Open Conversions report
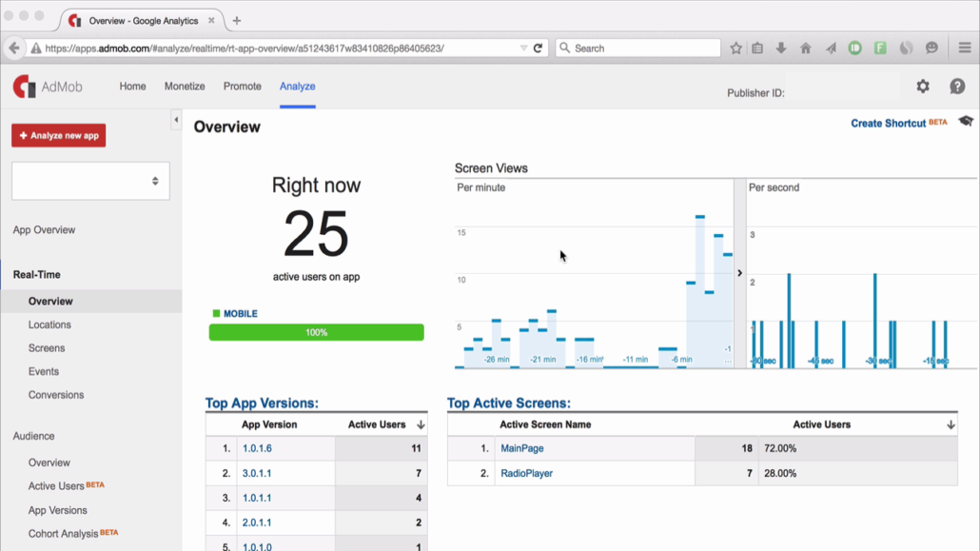This screenshot has height=551, width=980. 55,395
